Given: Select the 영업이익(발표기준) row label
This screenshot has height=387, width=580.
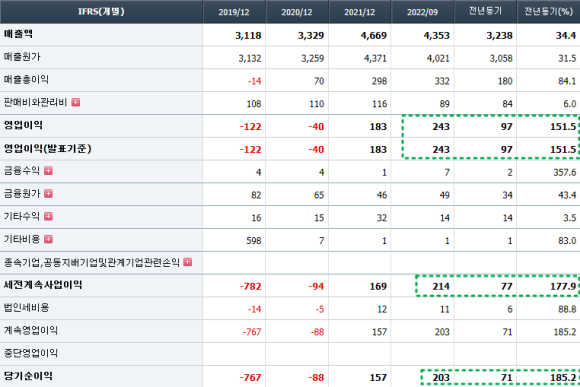Looking at the screenshot, I should [47, 149].
